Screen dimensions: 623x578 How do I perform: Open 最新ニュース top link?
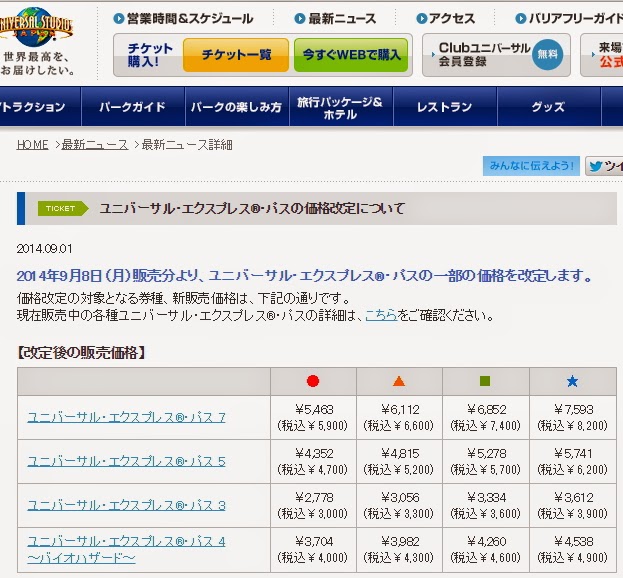pyautogui.click(x=335, y=19)
